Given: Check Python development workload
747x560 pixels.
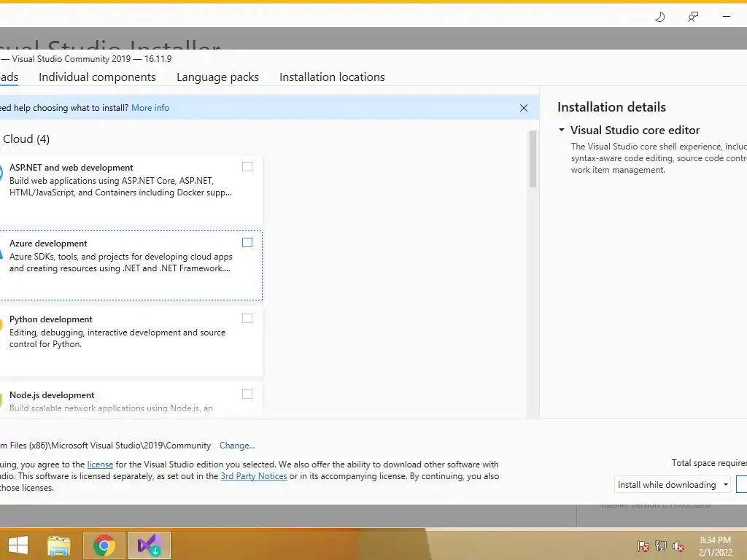Looking at the screenshot, I should click(x=247, y=318).
